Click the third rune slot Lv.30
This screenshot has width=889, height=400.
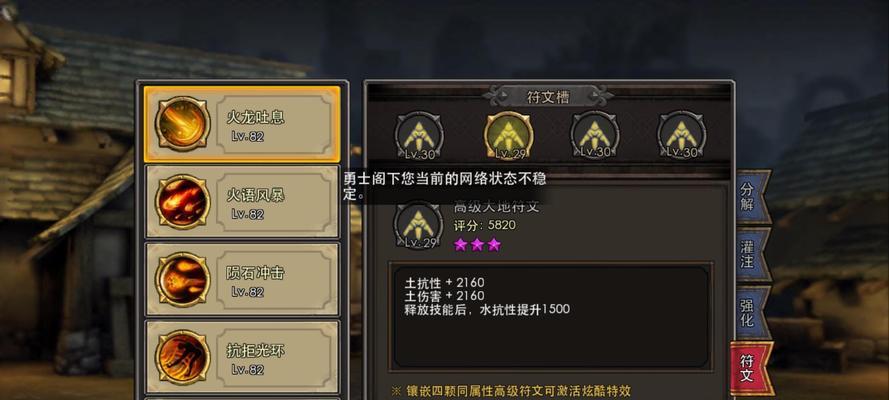(x=595, y=136)
